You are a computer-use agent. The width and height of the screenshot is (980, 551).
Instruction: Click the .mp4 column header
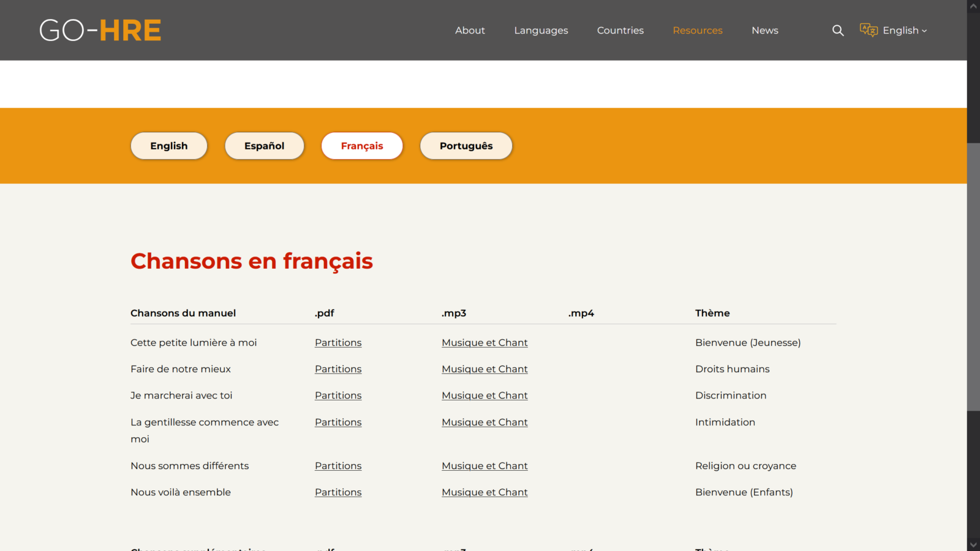581,313
